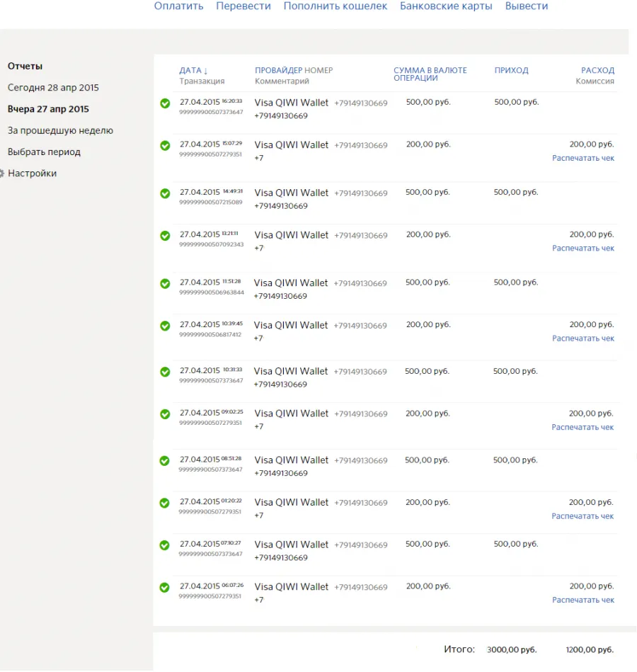Click the green checkmark at 01:20:22 row
637x672 pixels.
(x=164, y=503)
